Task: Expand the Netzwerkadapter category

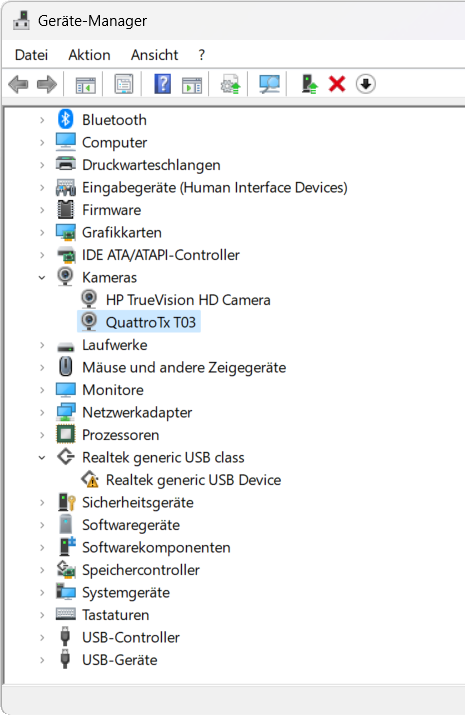Action: click(42, 413)
